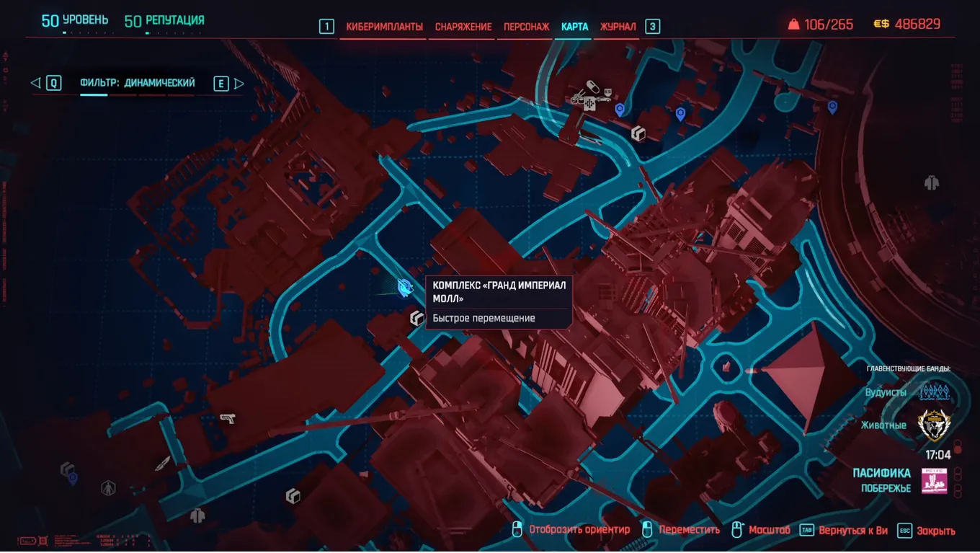The image size is (980, 553).
Task: Click fast travel cube left of tooltip
Action: click(416, 318)
